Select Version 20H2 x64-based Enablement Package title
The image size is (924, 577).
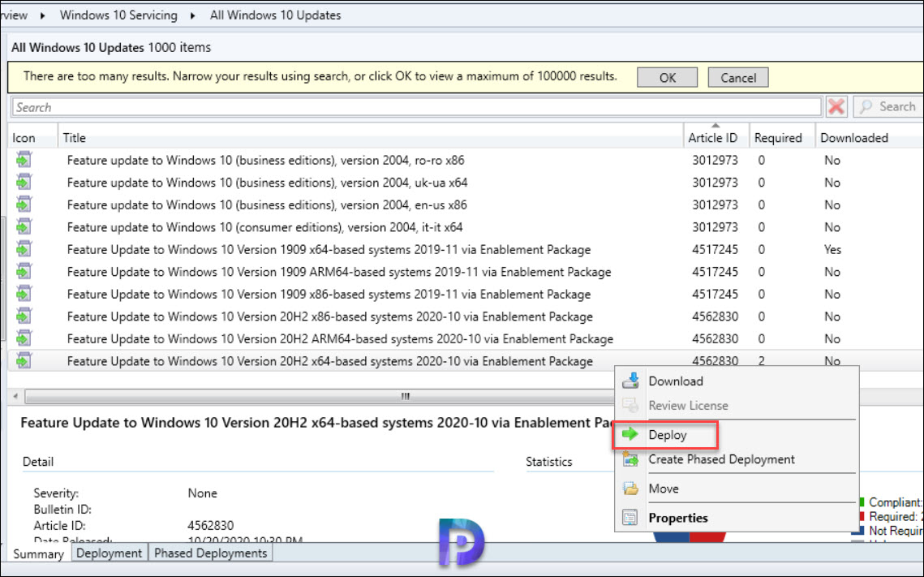330,361
